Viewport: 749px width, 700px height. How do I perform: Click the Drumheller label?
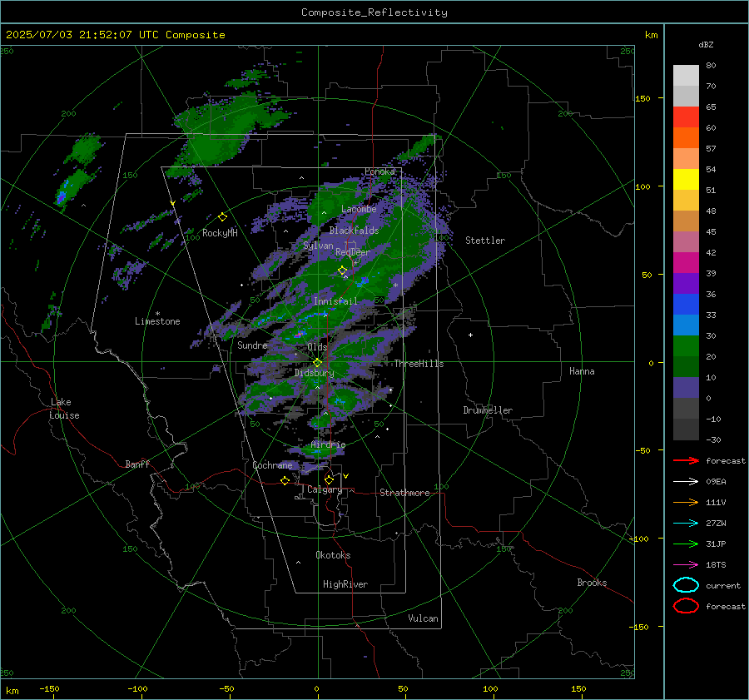(488, 410)
